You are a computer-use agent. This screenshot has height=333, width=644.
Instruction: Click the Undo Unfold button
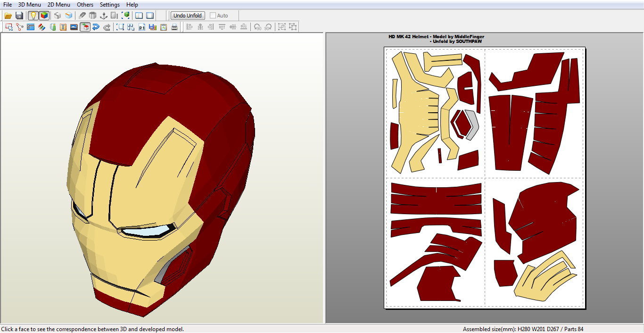pyautogui.click(x=188, y=16)
